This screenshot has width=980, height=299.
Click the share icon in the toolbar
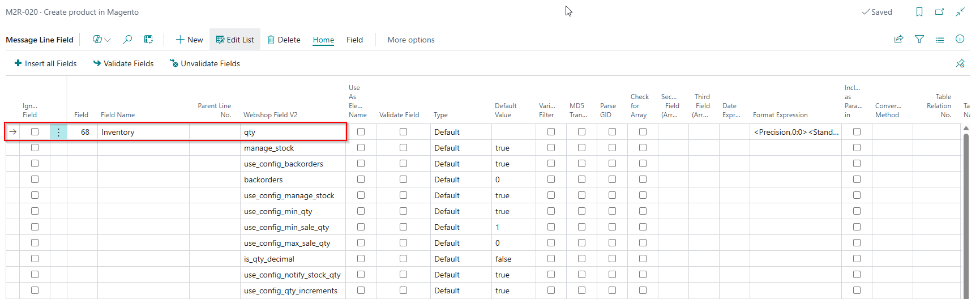[x=898, y=39]
